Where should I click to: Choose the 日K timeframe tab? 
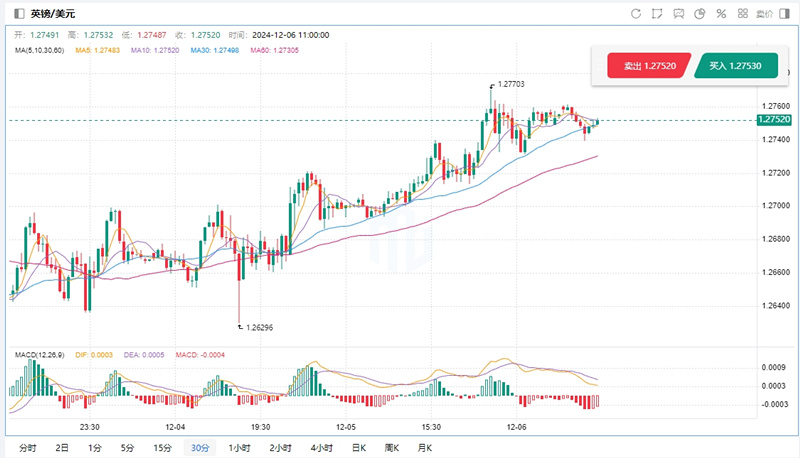[x=357, y=447]
